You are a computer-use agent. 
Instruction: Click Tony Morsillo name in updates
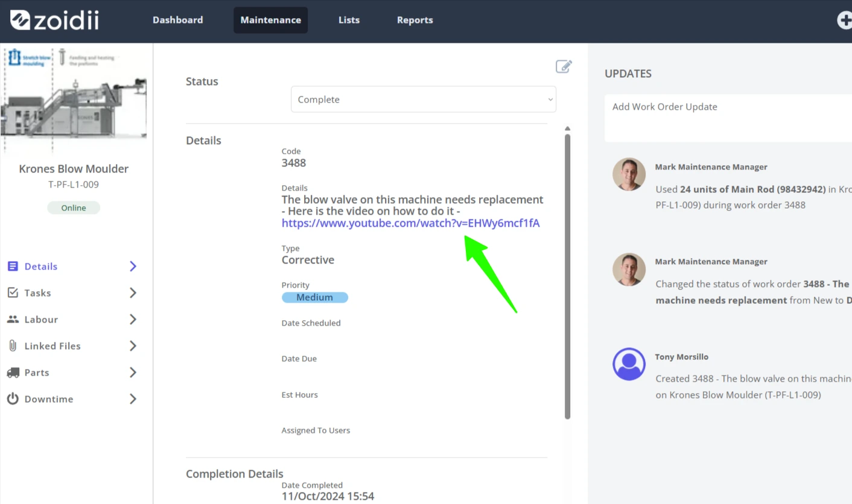[x=682, y=357]
